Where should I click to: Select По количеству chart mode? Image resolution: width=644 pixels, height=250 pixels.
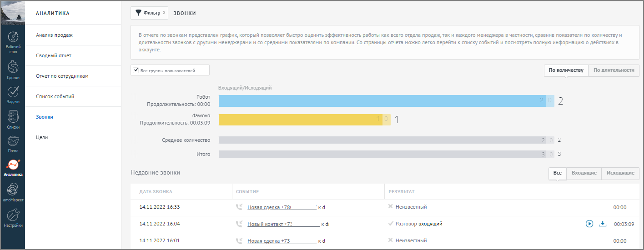pos(566,70)
